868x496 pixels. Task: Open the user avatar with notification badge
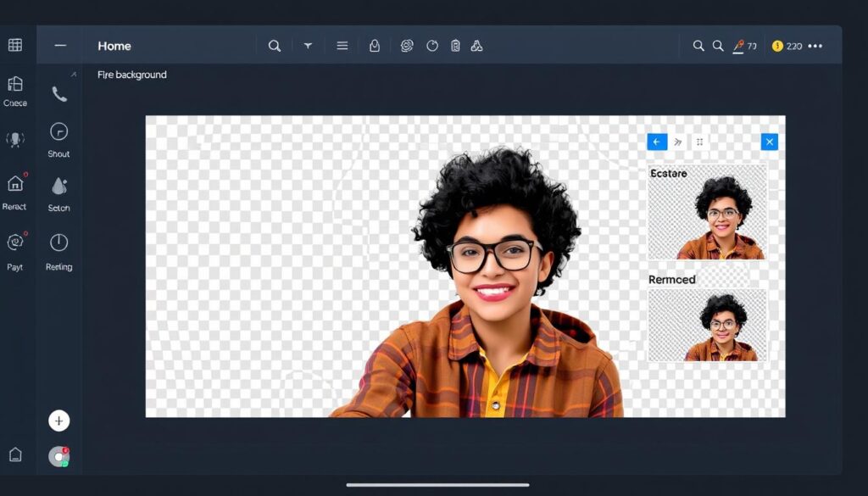point(58,457)
